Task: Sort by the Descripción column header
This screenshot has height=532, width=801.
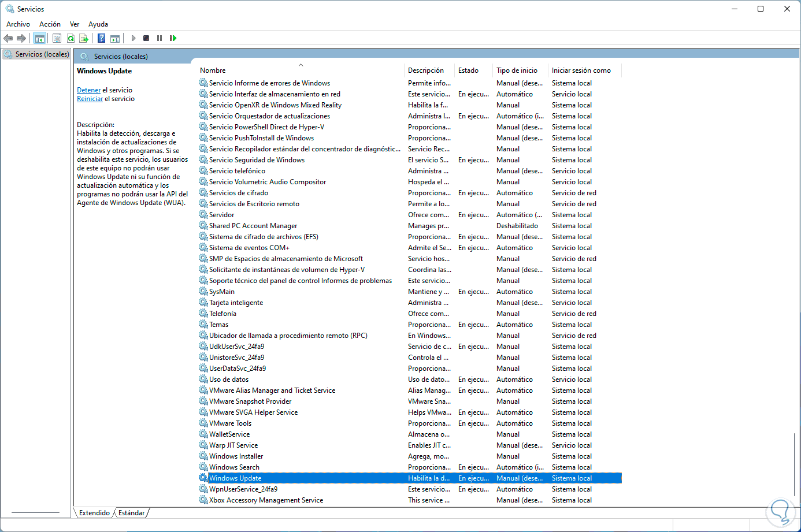Action: (x=428, y=70)
